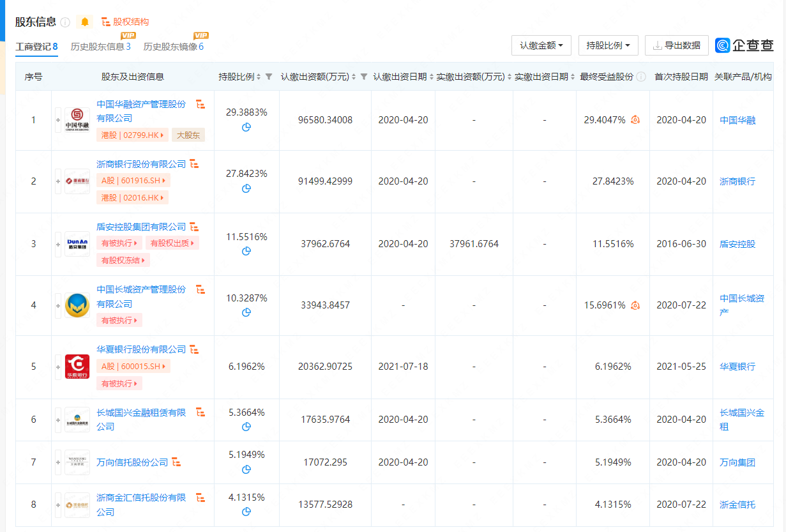This screenshot has height=532, width=786.
Task: Expand row for 中国长城资产管理
Action: pyautogui.click(x=58, y=305)
